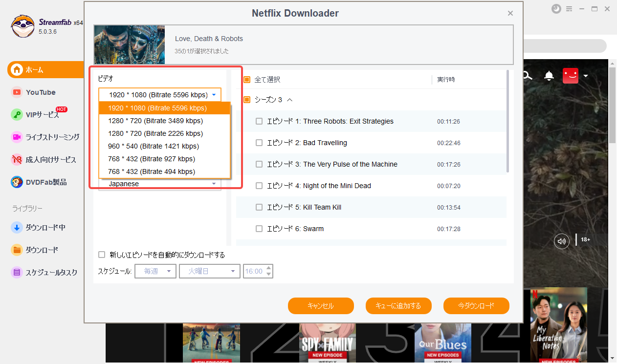Click the home house icon
Image resolution: width=617 pixels, height=364 pixels.
(x=17, y=69)
